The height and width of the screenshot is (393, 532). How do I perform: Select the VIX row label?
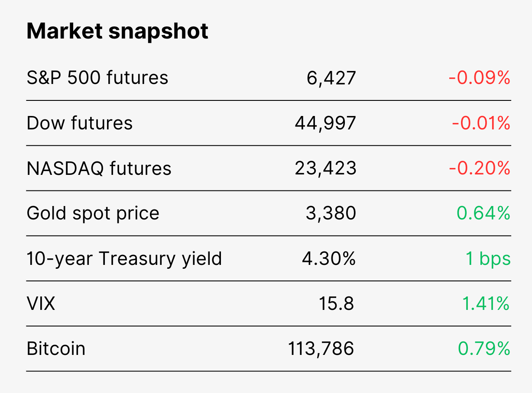(41, 303)
